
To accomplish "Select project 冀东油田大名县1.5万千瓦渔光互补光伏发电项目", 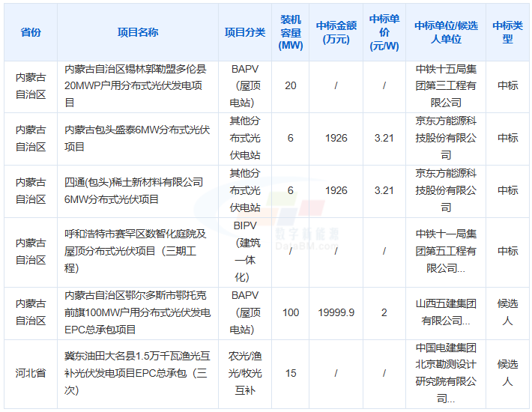I will [x=137, y=373].
